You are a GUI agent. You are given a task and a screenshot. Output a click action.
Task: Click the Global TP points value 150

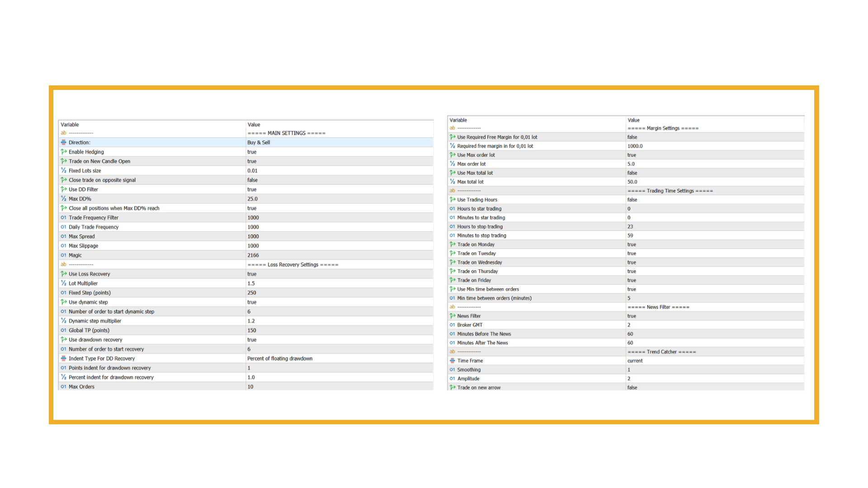252,330
